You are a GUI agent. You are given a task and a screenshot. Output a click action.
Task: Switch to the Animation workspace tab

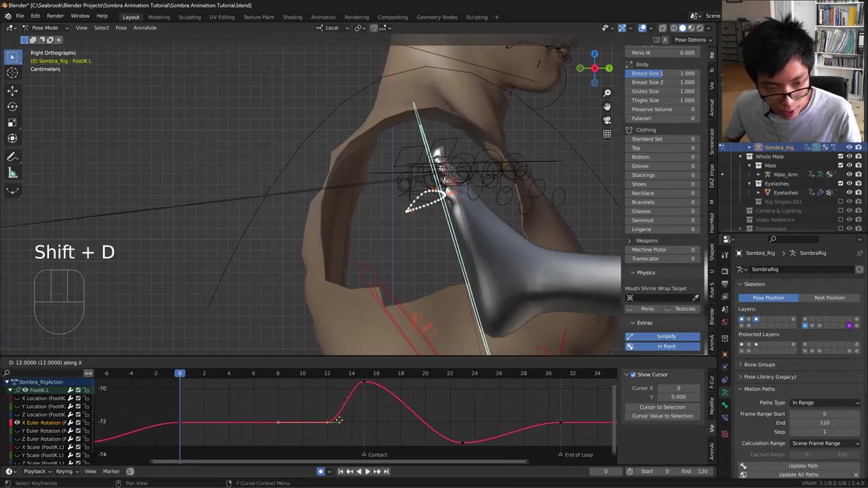click(323, 17)
